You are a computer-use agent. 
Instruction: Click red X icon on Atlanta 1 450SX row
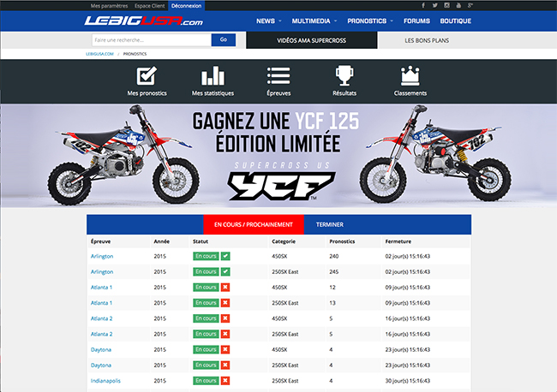pyautogui.click(x=225, y=288)
